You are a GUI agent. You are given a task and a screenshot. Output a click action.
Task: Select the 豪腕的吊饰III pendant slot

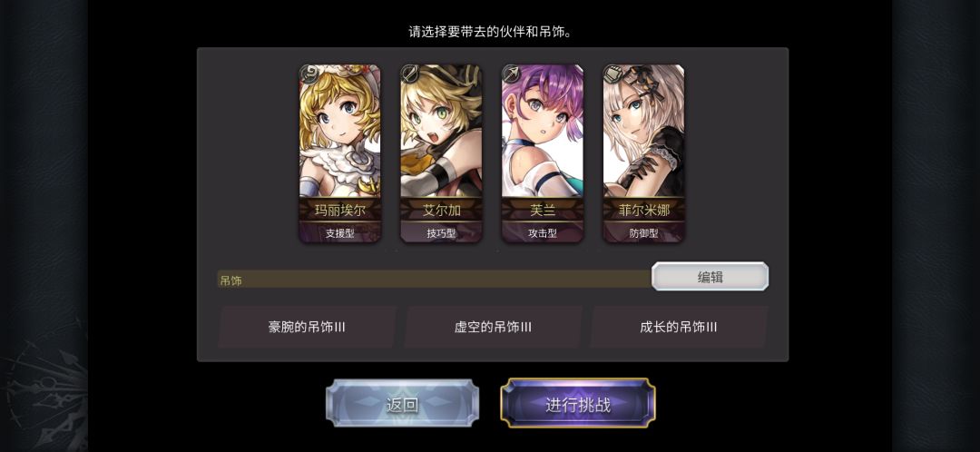(x=307, y=327)
